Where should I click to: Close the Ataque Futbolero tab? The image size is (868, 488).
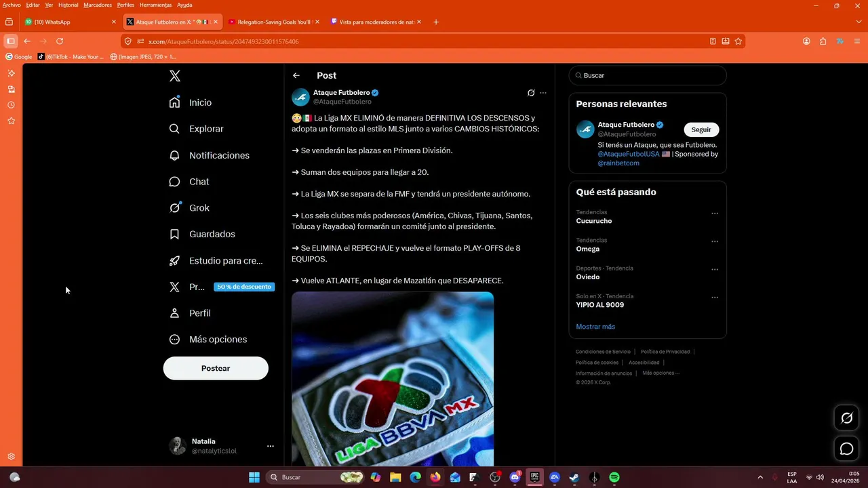[x=216, y=22]
